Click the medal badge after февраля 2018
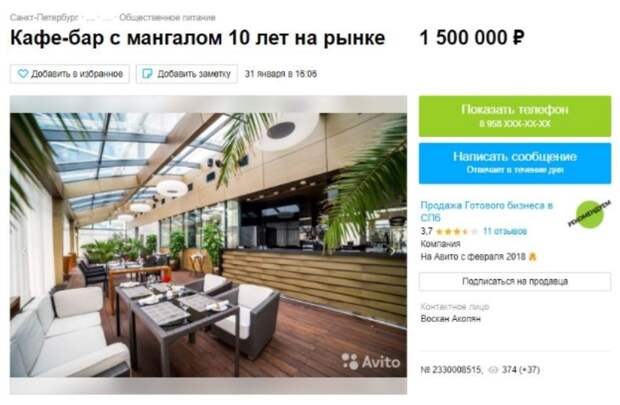 [x=533, y=257]
